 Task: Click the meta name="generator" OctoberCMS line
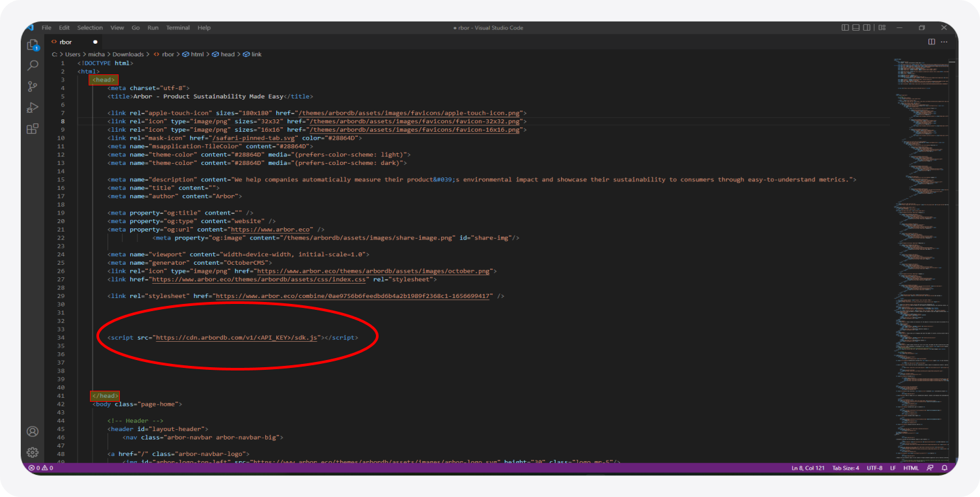(x=190, y=262)
